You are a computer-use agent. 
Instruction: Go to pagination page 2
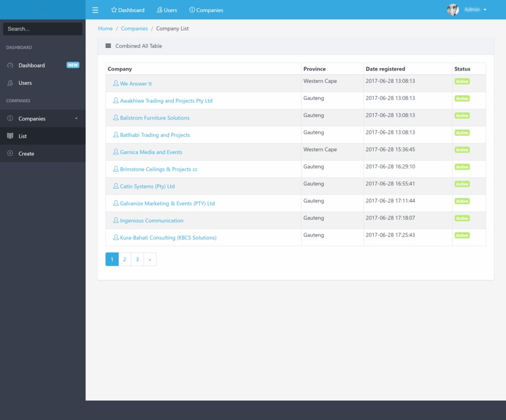click(x=125, y=259)
